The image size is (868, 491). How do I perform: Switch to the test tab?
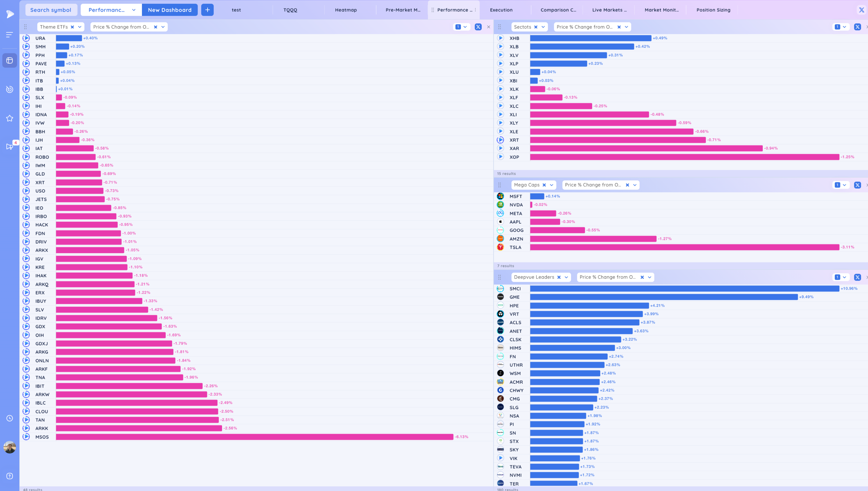point(236,10)
